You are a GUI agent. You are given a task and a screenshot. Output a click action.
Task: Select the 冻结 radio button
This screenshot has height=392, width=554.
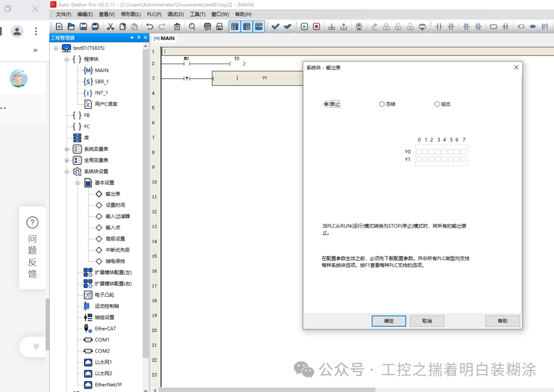[382, 104]
